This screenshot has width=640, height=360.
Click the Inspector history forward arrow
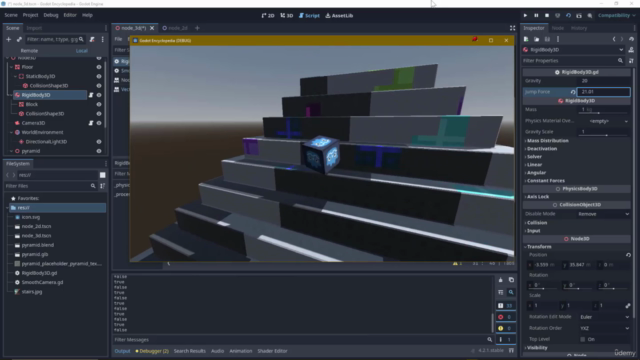(622, 39)
